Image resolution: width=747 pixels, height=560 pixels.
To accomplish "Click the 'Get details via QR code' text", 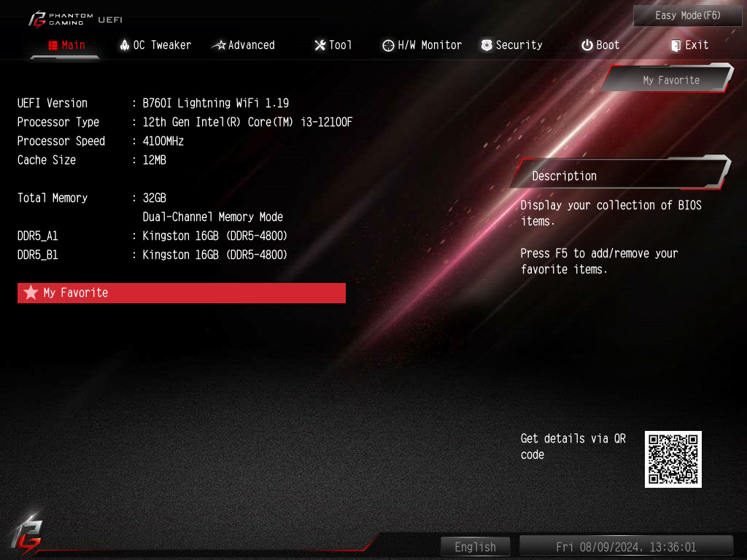I will 573,446.
